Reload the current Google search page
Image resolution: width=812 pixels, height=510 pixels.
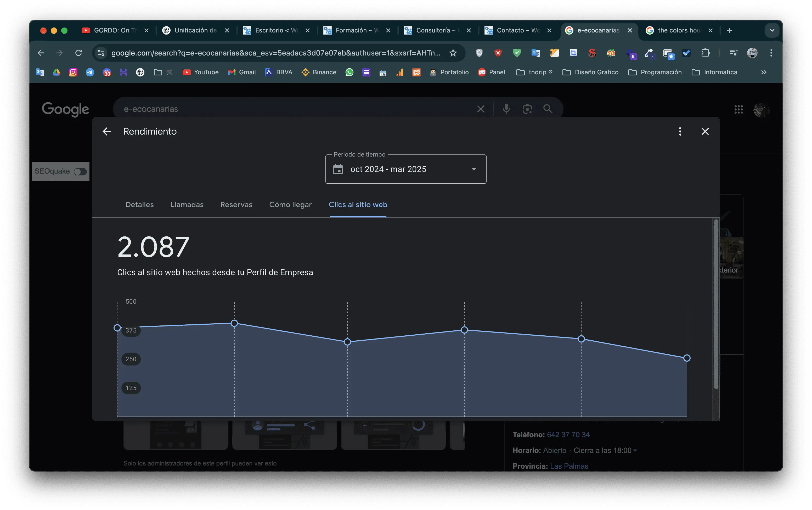pos(78,53)
